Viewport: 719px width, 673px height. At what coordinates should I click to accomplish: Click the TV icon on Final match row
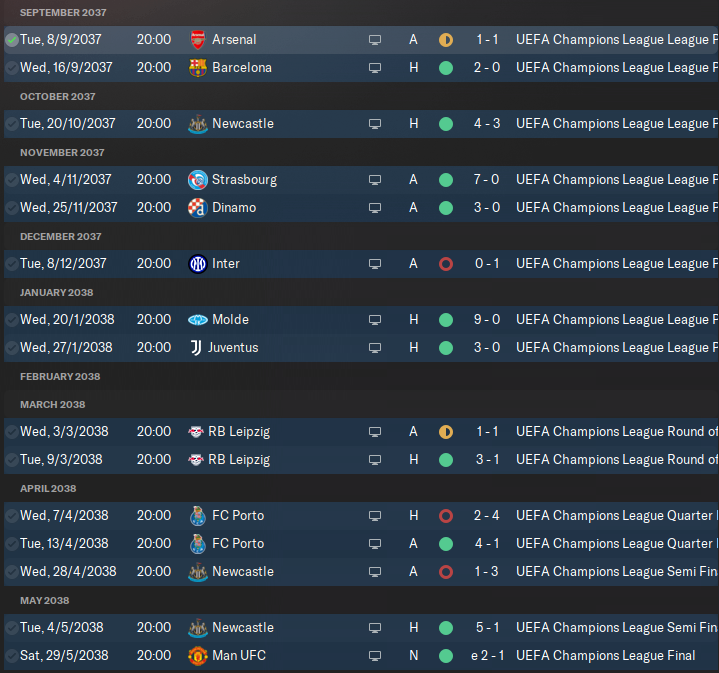click(375, 656)
